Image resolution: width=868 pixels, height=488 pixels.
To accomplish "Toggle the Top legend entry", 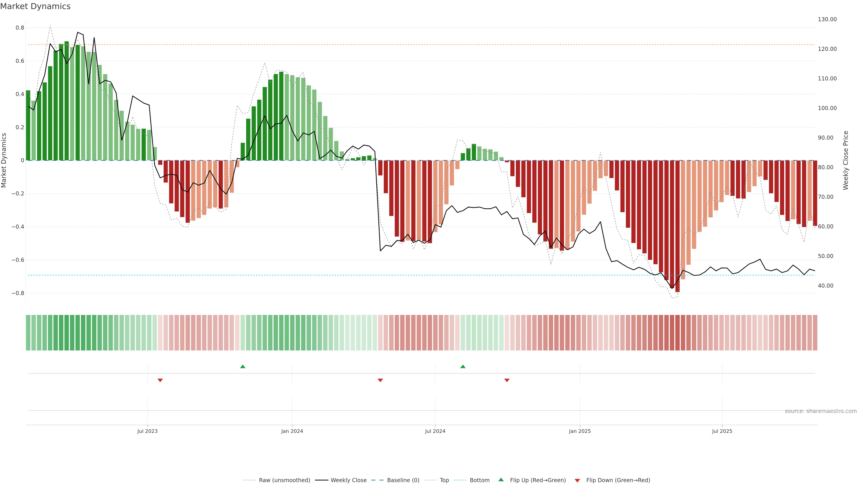I will 444,480.
